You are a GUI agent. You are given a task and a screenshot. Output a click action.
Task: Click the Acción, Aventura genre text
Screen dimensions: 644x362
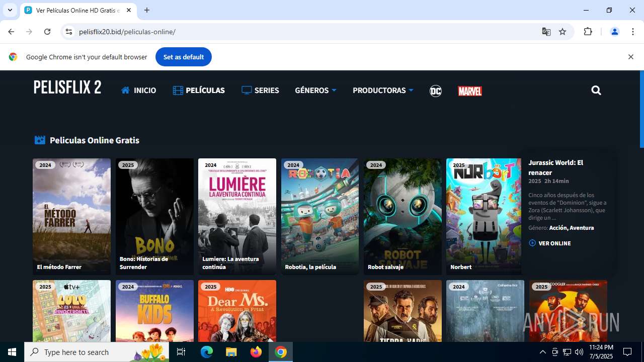tap(572, 228)
